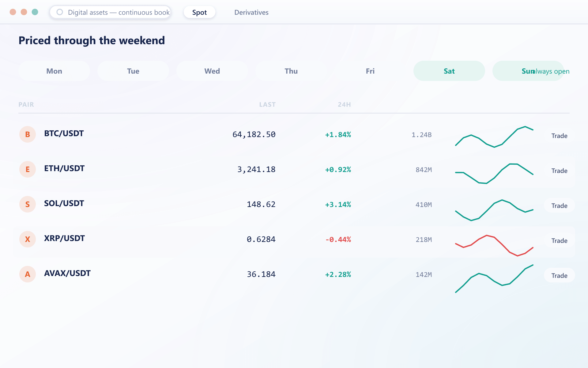This screenshot has height=368, width=588.
Task: Click the ETH coin icon
Action: click(x=28, y=169)
